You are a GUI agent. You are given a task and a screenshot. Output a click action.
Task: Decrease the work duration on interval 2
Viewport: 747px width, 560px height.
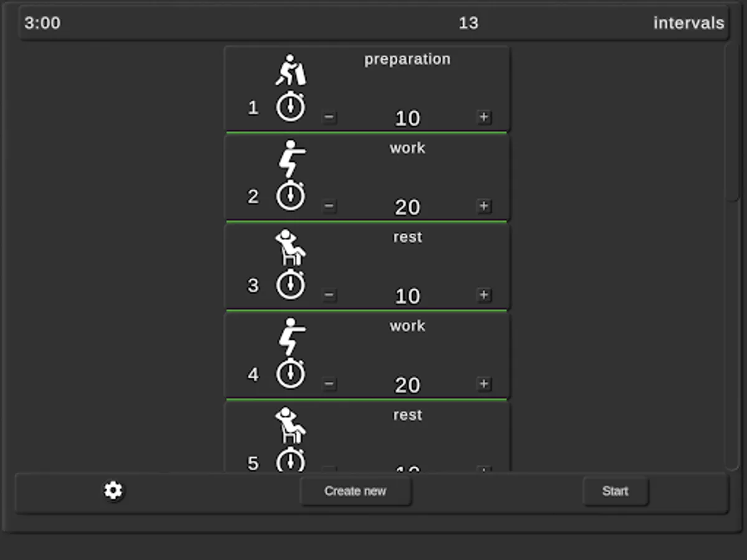coord(329,207)
